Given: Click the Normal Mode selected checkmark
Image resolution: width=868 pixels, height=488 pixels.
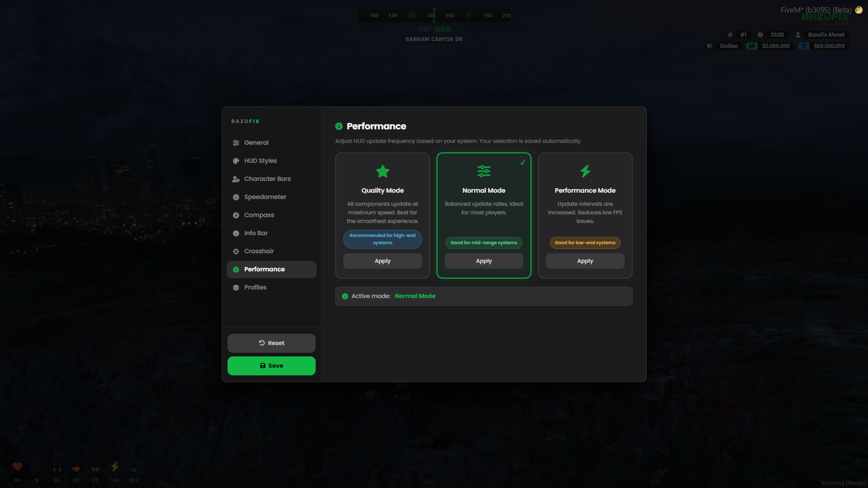Looking at the screenshot, I should tap(522, 162).
